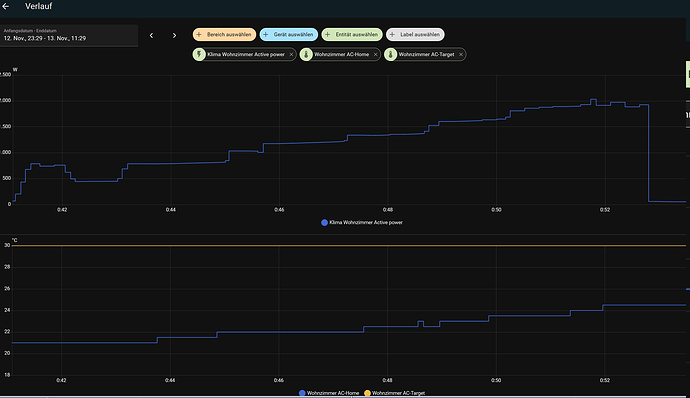Image resolution: width=690 pixels, height=398 pixels.
Task: Click Wohnzimmer AC-Target chip label
Action: [x=426, y=55]
